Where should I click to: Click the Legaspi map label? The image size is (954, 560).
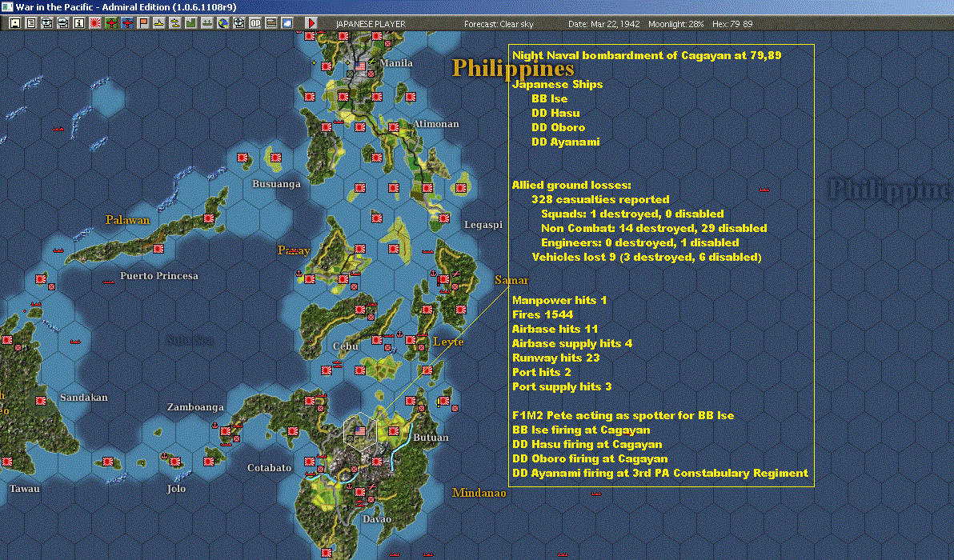point(483,224)
